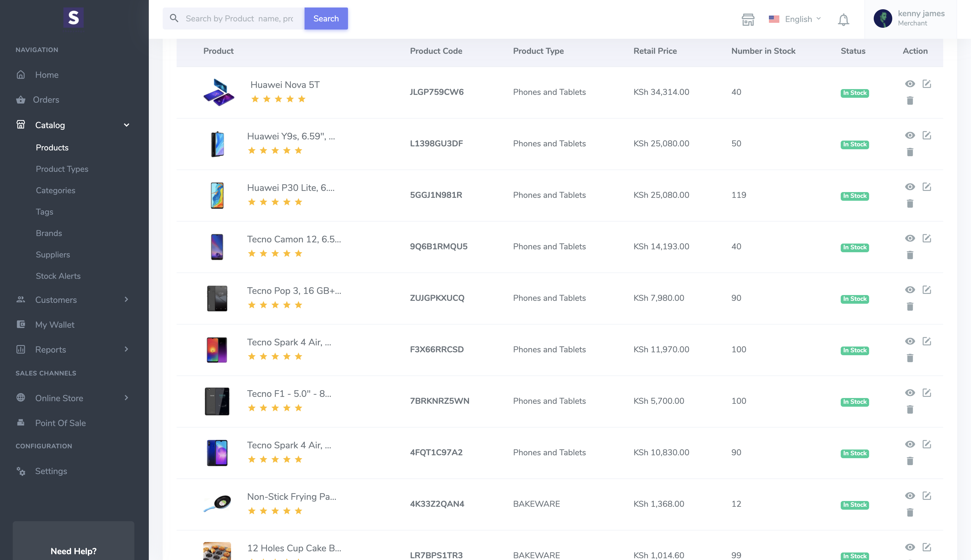971x560 pixels.
Task: Delete the Huawei P30 Lite product
Action: coord(910,203)
